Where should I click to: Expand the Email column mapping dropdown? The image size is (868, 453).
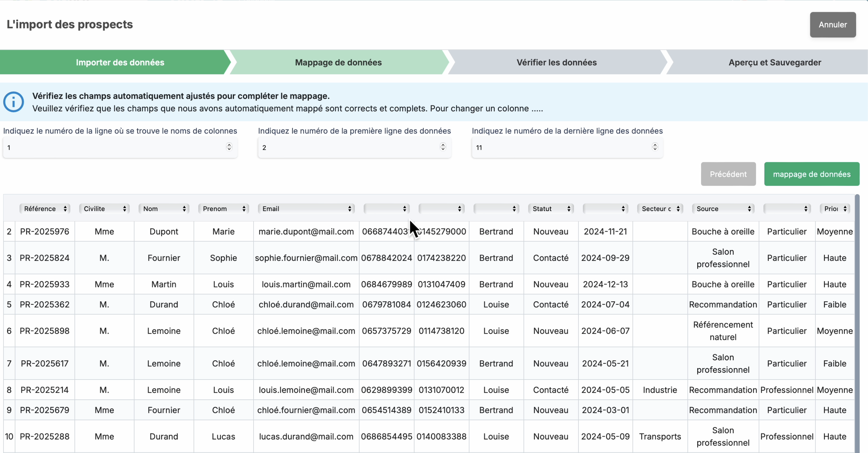point(306,209)
